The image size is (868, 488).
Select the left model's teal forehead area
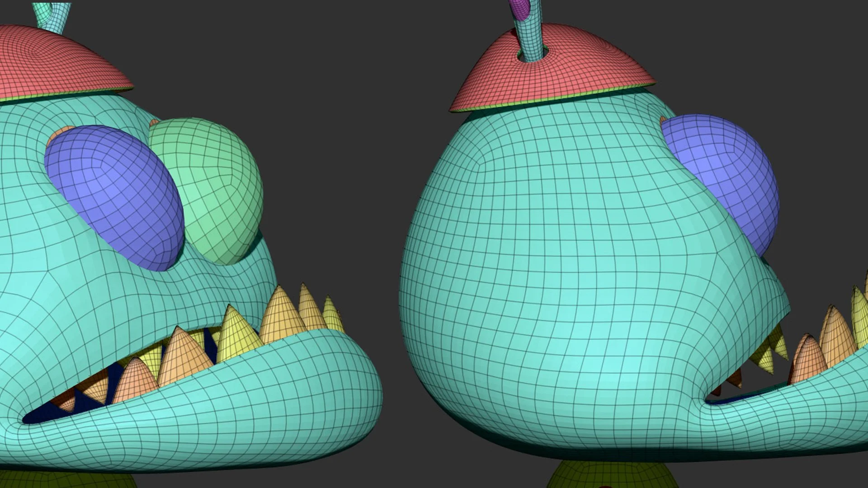point(90,113)
